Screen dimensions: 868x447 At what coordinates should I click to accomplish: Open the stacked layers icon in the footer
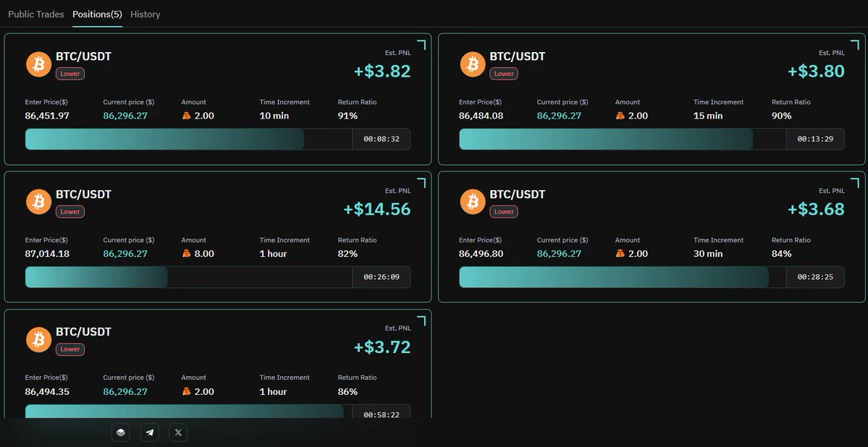[121, 433]
